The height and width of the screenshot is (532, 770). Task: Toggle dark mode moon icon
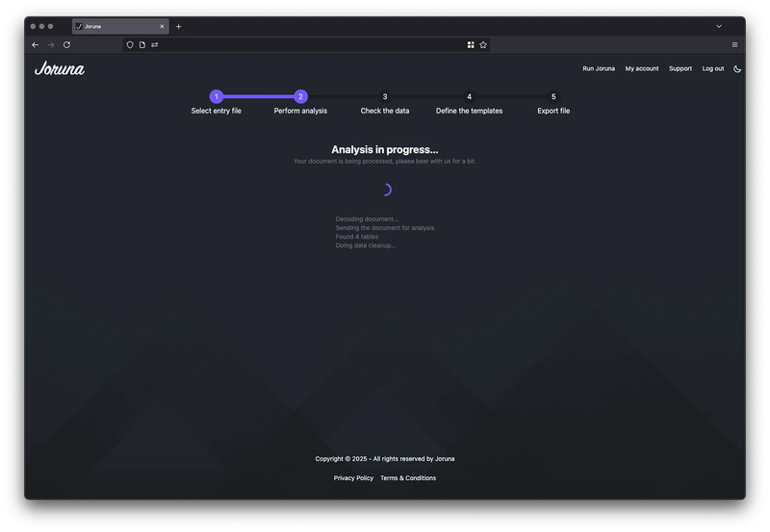click(x=737, y=68)
